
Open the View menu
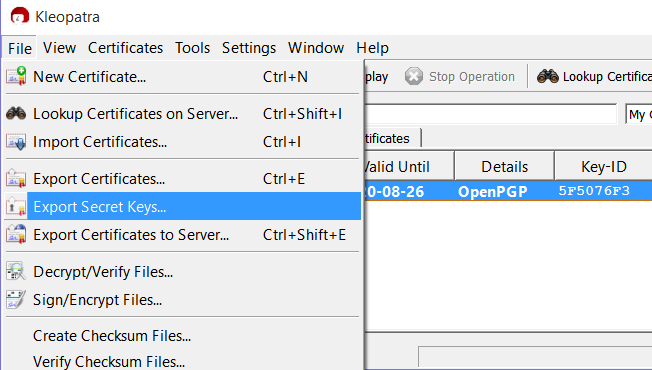click(x=59, y=48)
